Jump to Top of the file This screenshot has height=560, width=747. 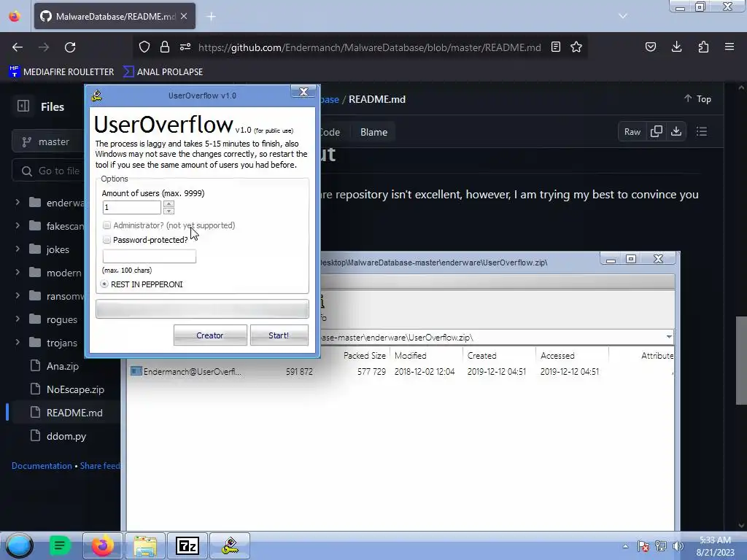click(697, 99)
